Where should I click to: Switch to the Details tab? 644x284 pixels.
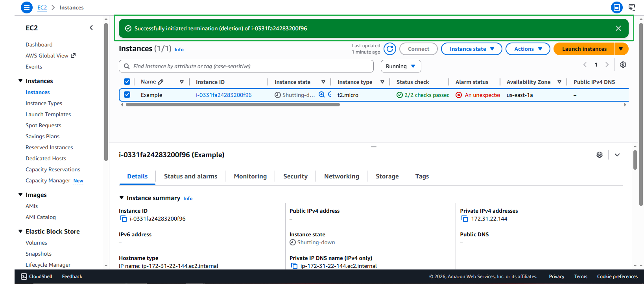point(137,176)
